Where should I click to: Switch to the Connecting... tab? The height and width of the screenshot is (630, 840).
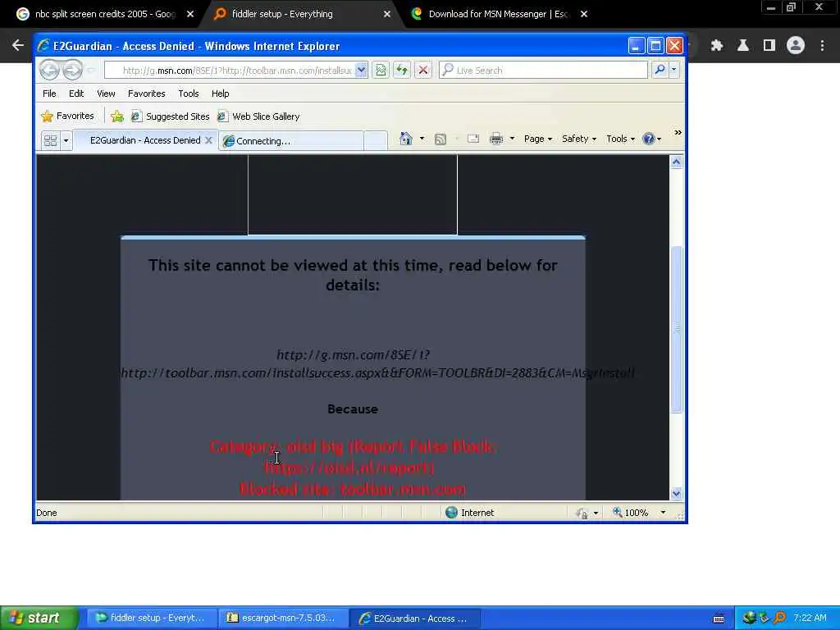[x=292, y=141]
